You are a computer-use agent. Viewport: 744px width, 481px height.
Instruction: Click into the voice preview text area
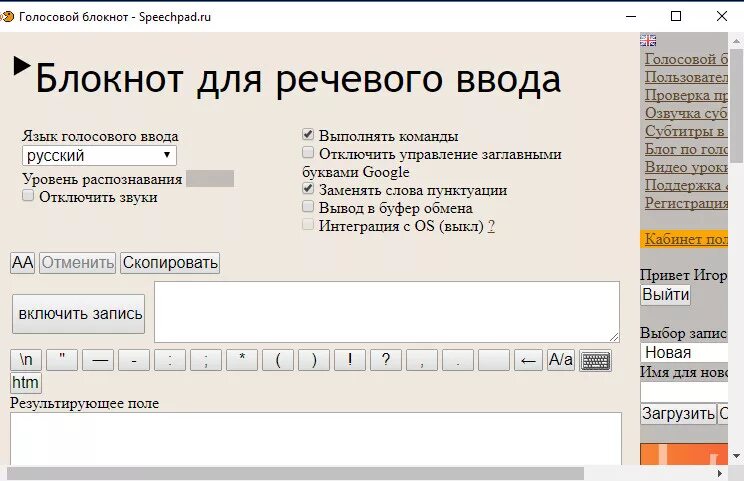click(387, 312)
